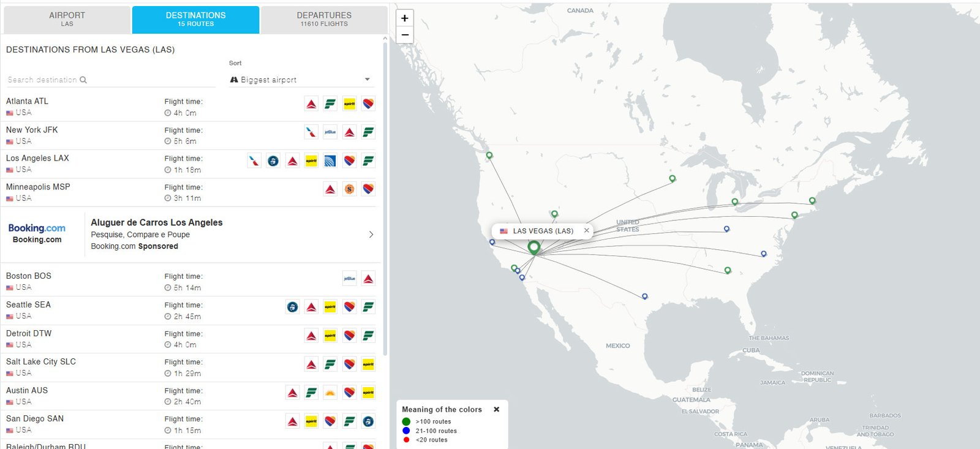This screenshot has height=449, width=980.
Task: Click American Airlines icon in New York JFK row
Action: [x=311, y=132]
